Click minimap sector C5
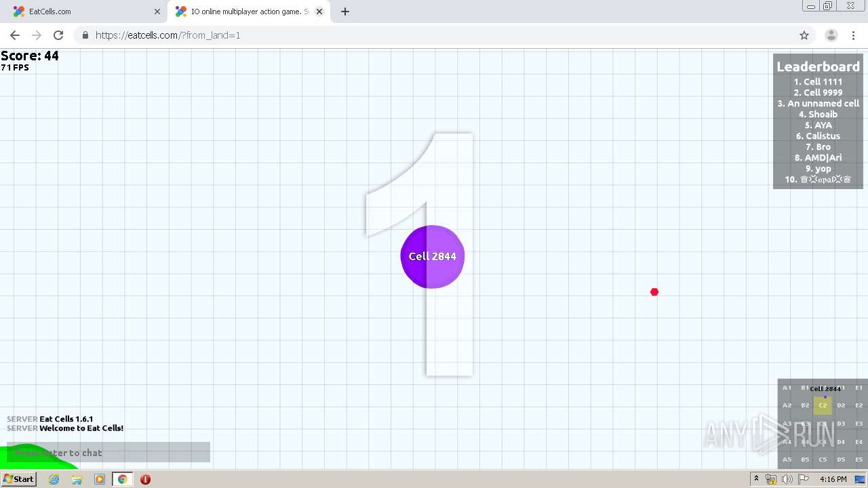The height and width of the screenshot is (488, 868). click(x=823, y=460)
